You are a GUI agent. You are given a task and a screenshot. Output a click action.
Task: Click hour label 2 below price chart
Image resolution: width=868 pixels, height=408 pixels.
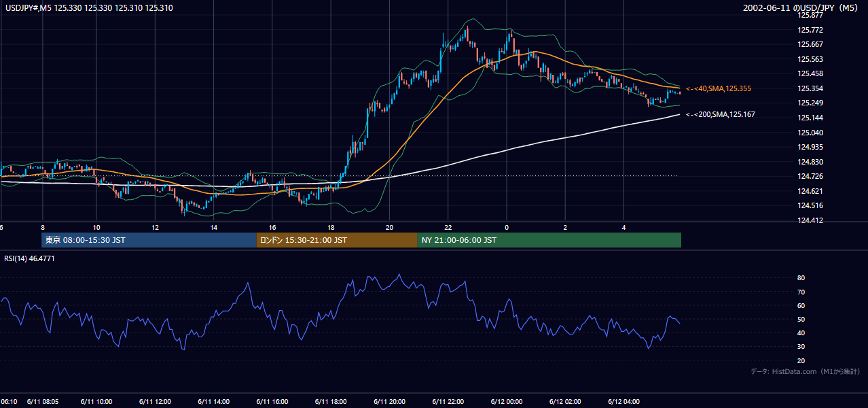[x=565, y=227]
